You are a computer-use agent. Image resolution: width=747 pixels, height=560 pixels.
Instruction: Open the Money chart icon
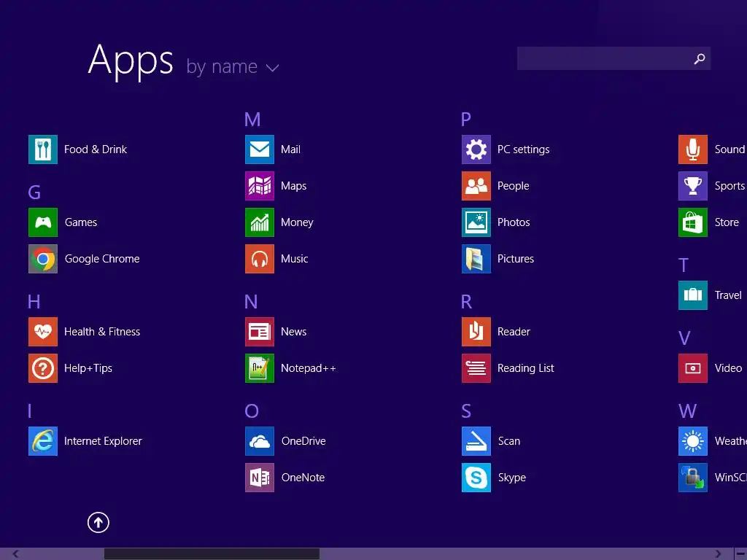pos(260,222)
